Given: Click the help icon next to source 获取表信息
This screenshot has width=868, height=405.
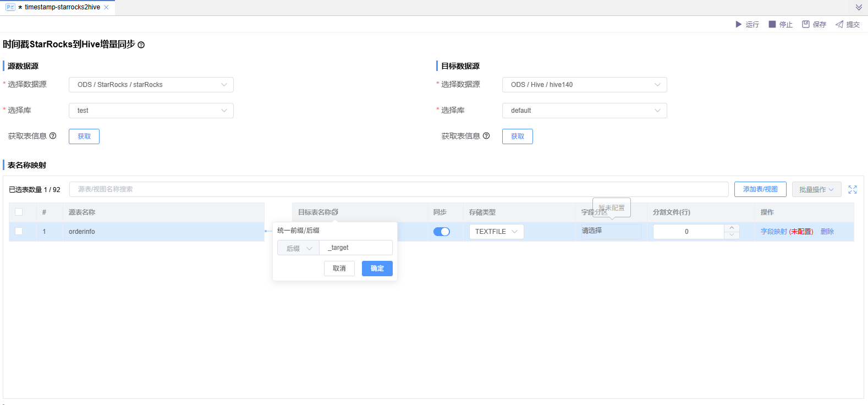Looking at the screenshot, I should click(x=53, y=136).
